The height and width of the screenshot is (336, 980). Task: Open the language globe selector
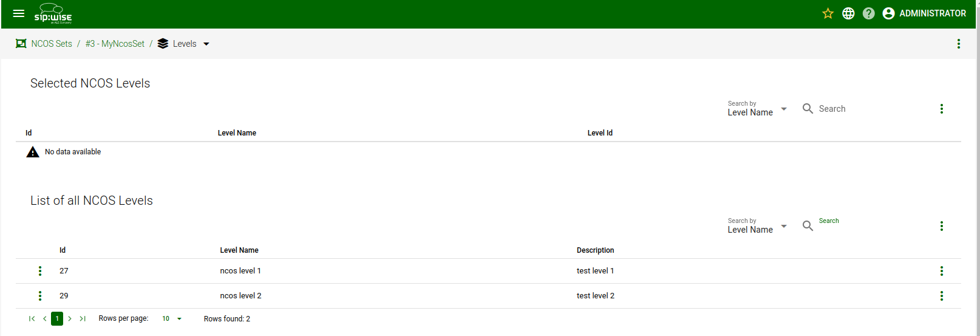(x=848, y=13)
